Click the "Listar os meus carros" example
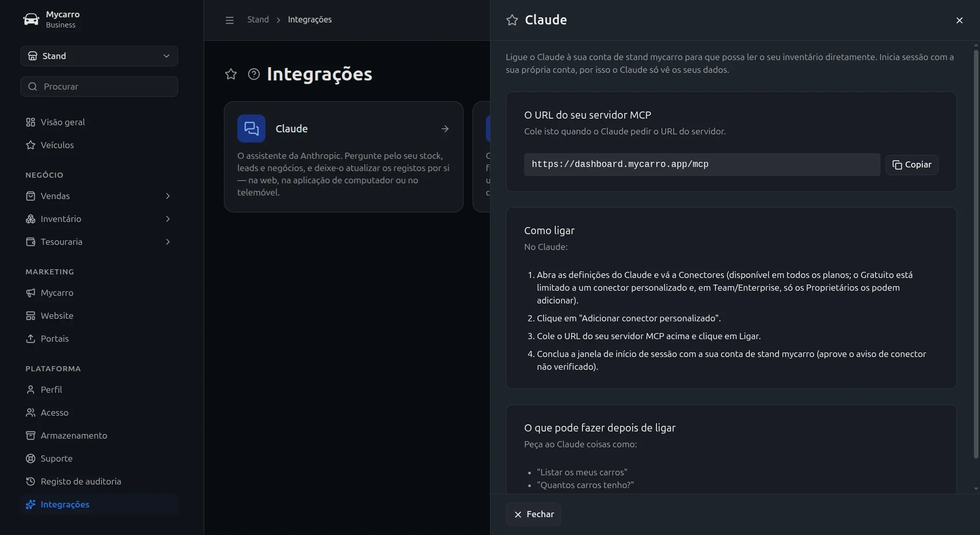 pyautogui.click(x=582, y=472)
